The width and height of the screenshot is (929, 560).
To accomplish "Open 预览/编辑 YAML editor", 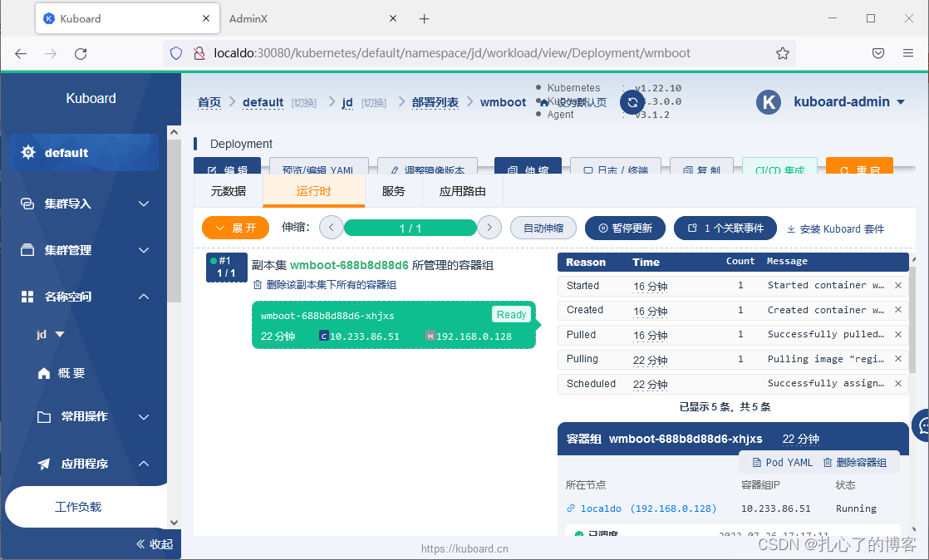I will 318,167.
